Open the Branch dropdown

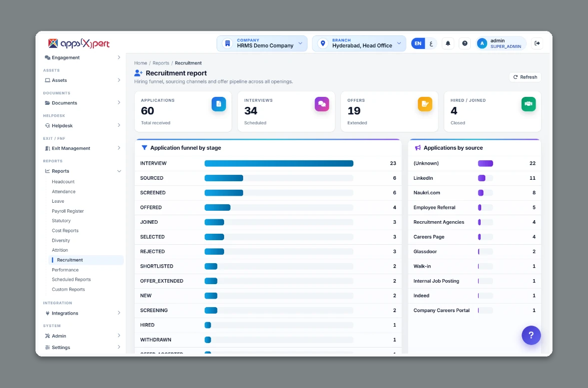coord(359,43)
